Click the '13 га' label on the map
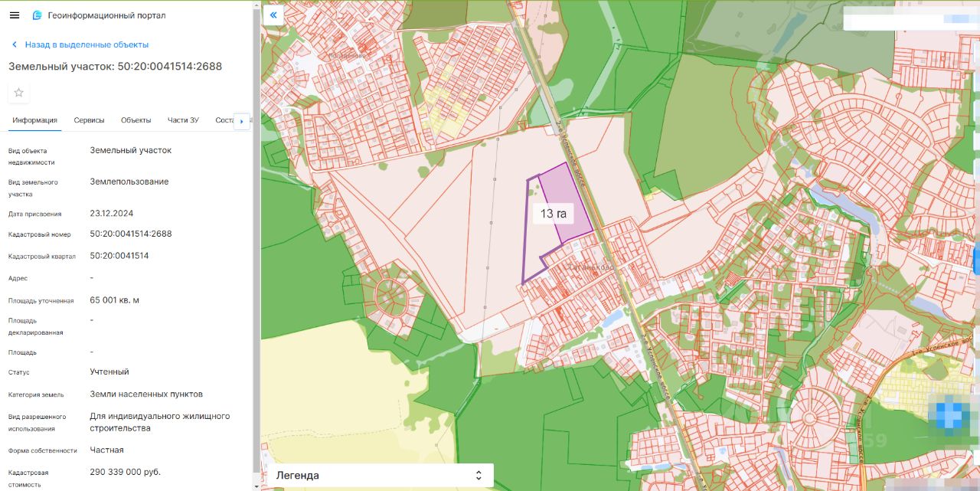Screen dimensions: 980x491 point(553,214)
